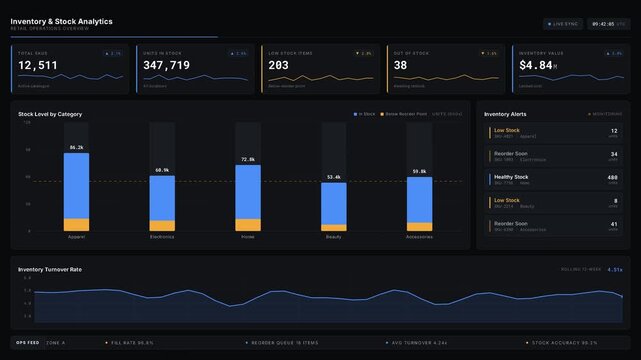Click the trend badge on Units in Stock card
This screenshot has height=360, width=641.
point(238,54)
